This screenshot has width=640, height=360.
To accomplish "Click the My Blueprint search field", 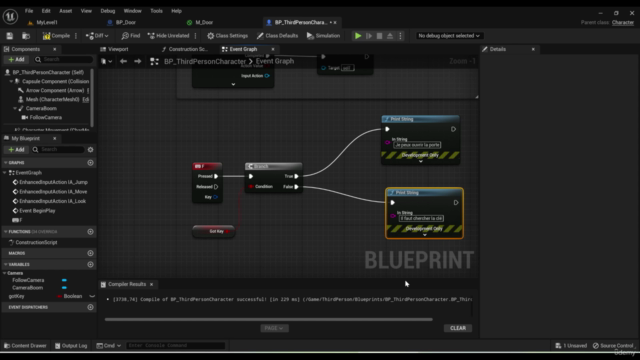I will click(x=58, y=150).
